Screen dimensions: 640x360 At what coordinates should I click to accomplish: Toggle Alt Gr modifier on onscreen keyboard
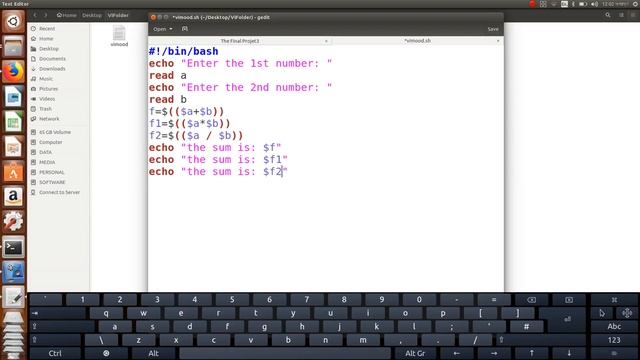[415, 353]
